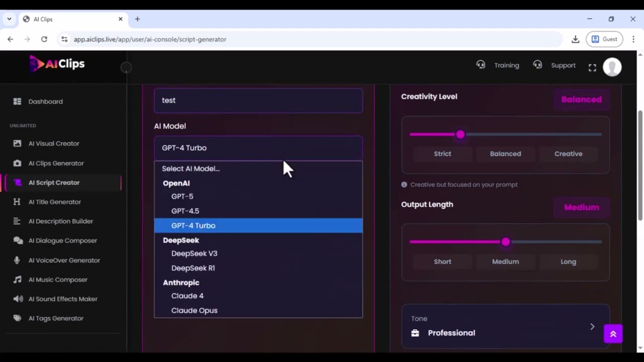Set output length to Medium option
644x362 pixels.
[505, 261]
